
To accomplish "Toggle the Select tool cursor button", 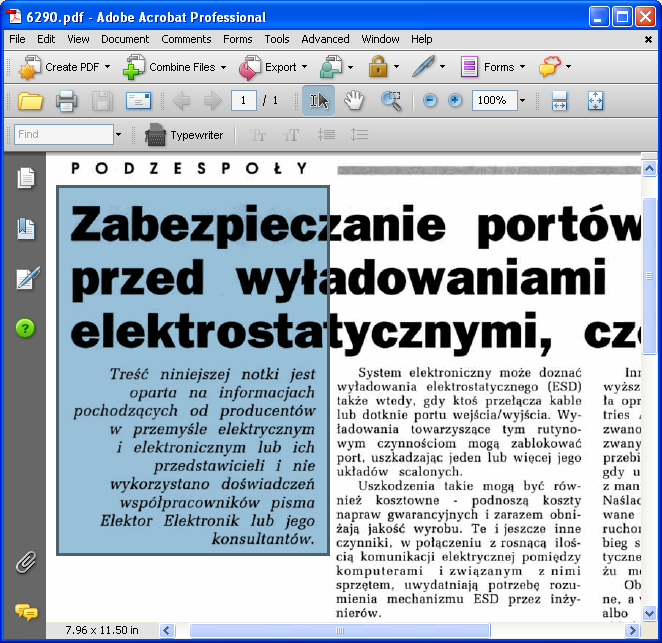I will click(319, 101).
